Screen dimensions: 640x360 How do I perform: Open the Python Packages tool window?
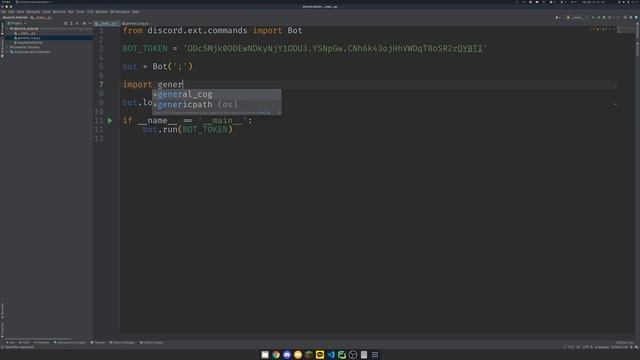(122, 342)
